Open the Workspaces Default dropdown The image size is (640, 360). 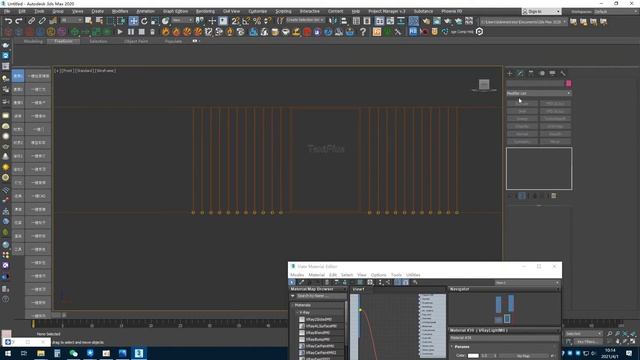616,11
